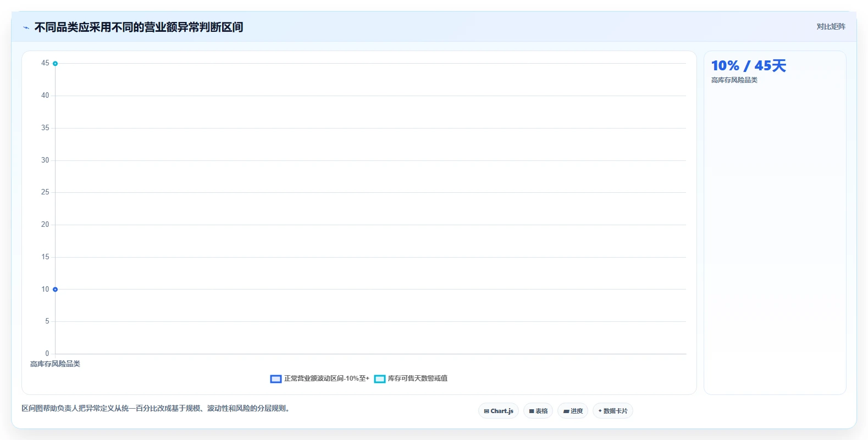Click the icon inside the 表格 chip
This screenshot has width=868, height=440.
pos(532,411)
